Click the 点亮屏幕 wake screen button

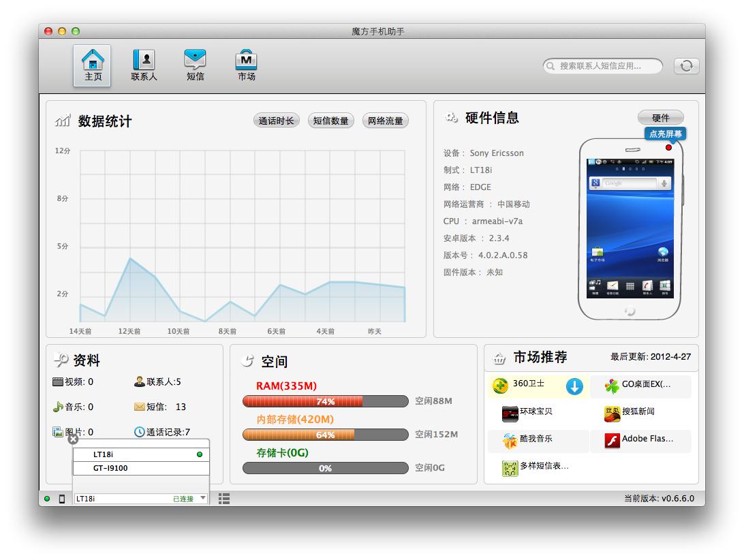click(664, 134)
